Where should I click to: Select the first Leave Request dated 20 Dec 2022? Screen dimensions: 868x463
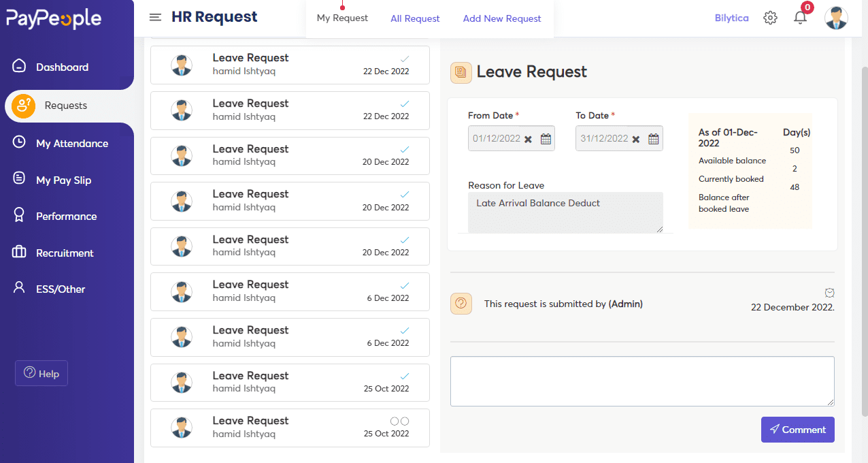tap(290, 155)
